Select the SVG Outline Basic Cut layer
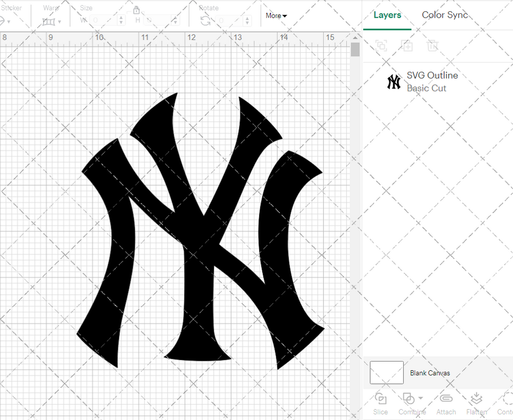Viewport: 513px width, 420px height. (433, 81)
